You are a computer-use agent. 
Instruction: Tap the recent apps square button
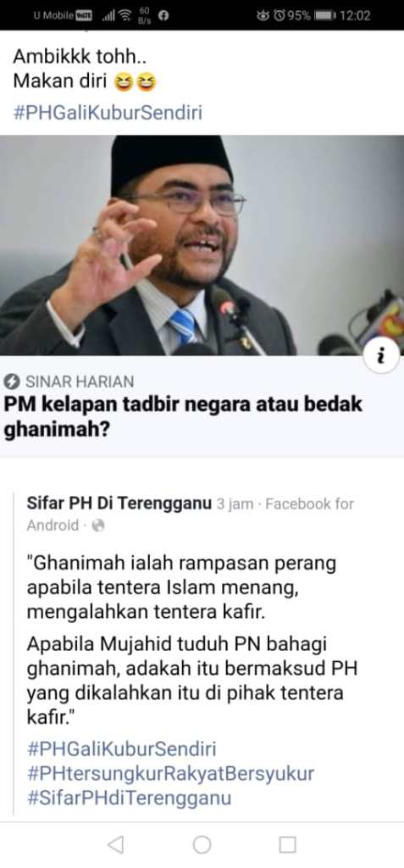pos(287,845)
